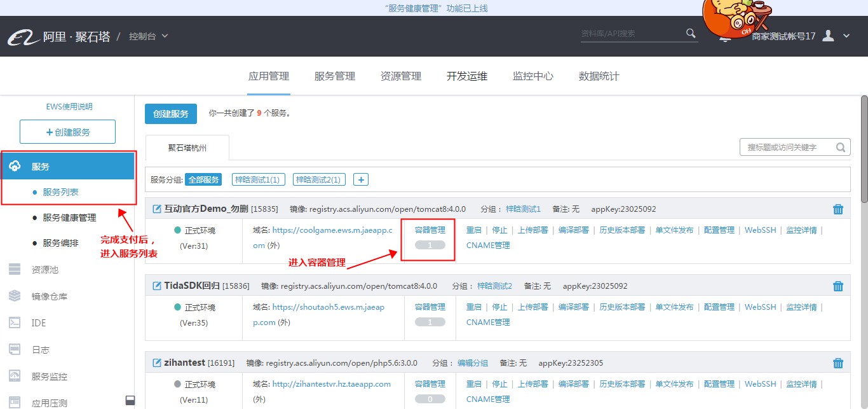Click the 服务监控 sidebar icon

click(x=15, y=377)
